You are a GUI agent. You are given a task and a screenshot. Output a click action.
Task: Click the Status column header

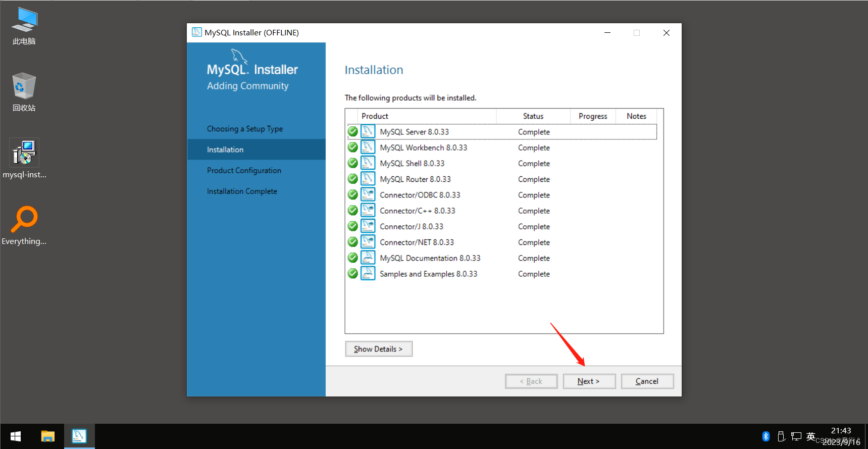533,116
